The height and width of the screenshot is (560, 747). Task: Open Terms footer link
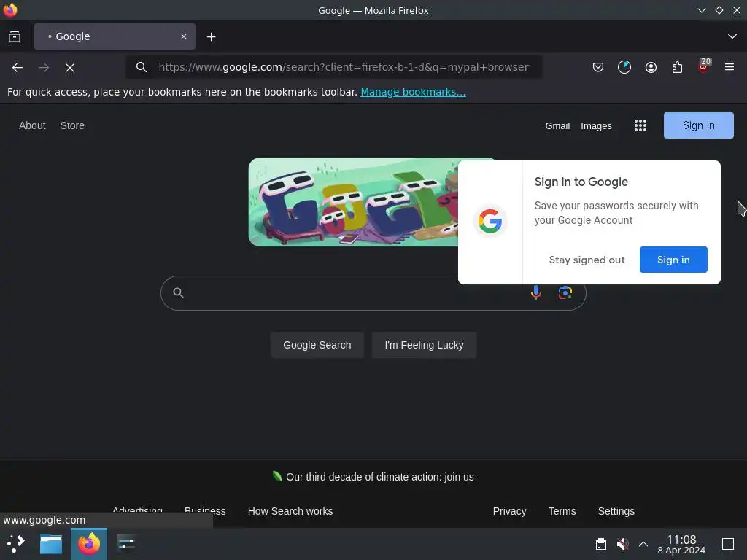point(562,511)
